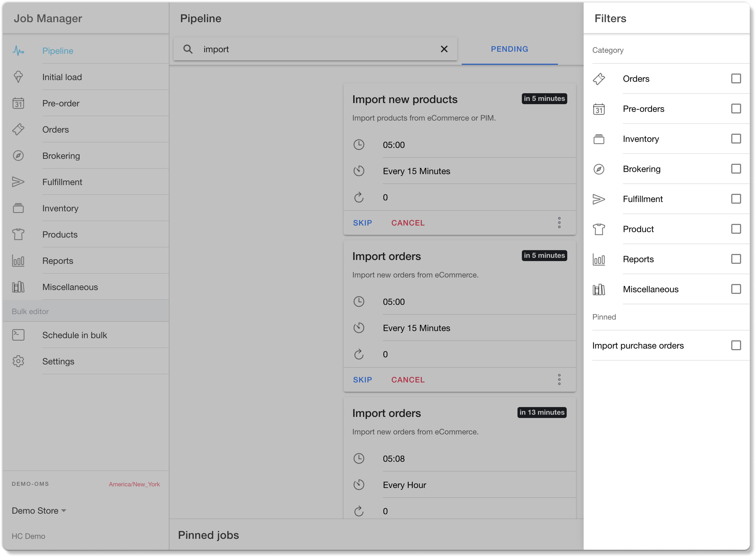Click the magnifying glass search icon
The height and width of the screenshot is (557, 756).
(x=188, y=49)
